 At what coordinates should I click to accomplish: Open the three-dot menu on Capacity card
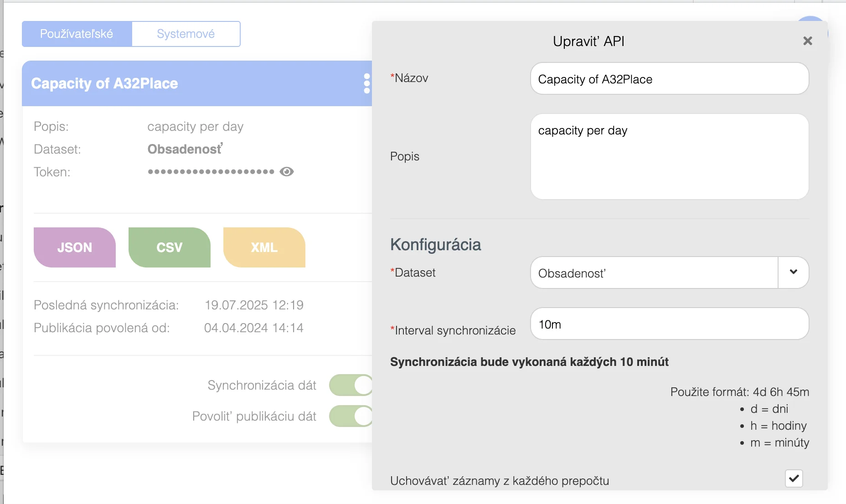366,84
